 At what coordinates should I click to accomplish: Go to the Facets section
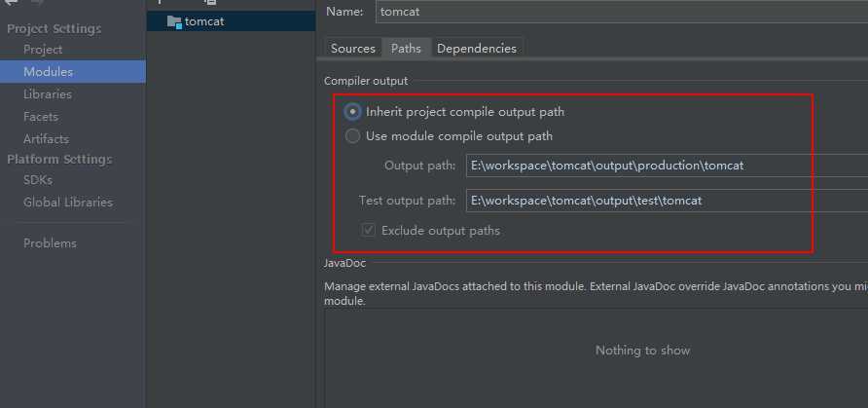(41, 117)
